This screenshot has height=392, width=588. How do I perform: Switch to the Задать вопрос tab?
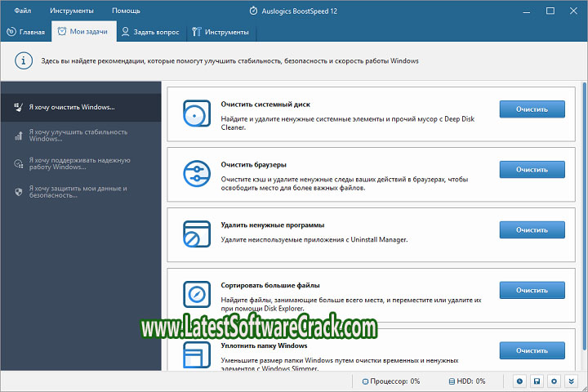coord(149,33)
